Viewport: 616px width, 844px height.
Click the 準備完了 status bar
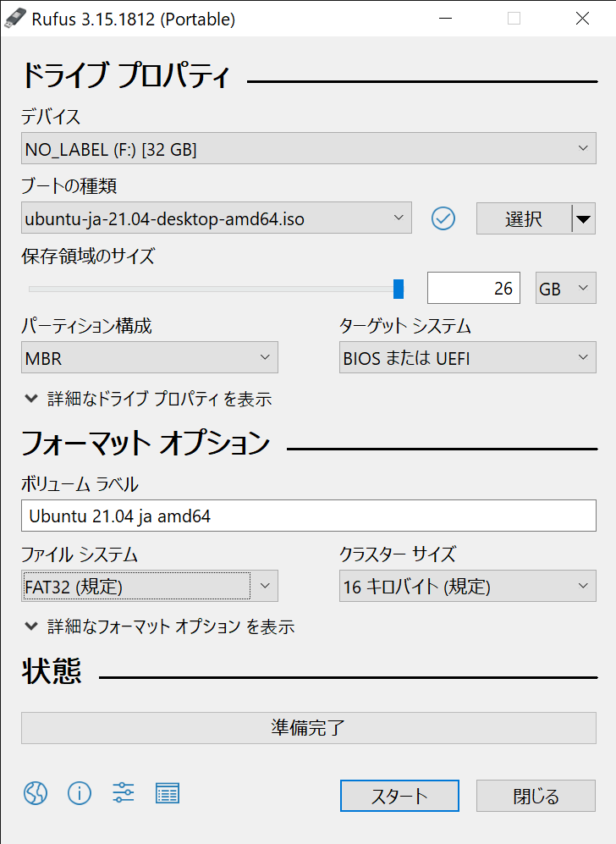[x=309, y=728]
